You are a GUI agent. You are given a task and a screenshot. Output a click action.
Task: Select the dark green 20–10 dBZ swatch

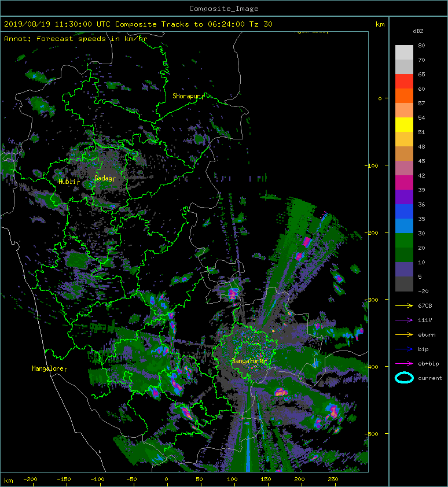click(404, 255)
